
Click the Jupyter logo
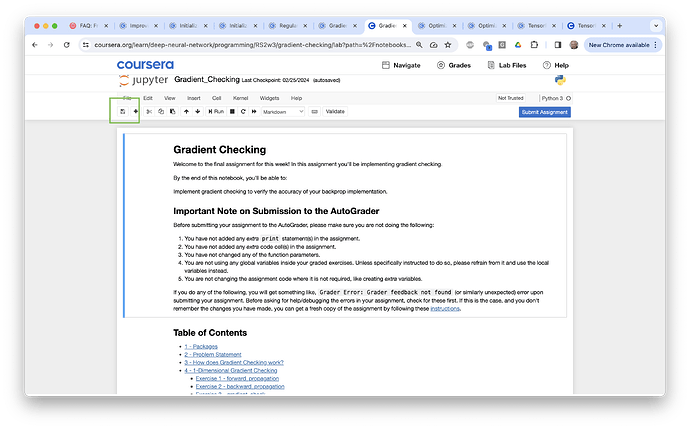[143, 80]
